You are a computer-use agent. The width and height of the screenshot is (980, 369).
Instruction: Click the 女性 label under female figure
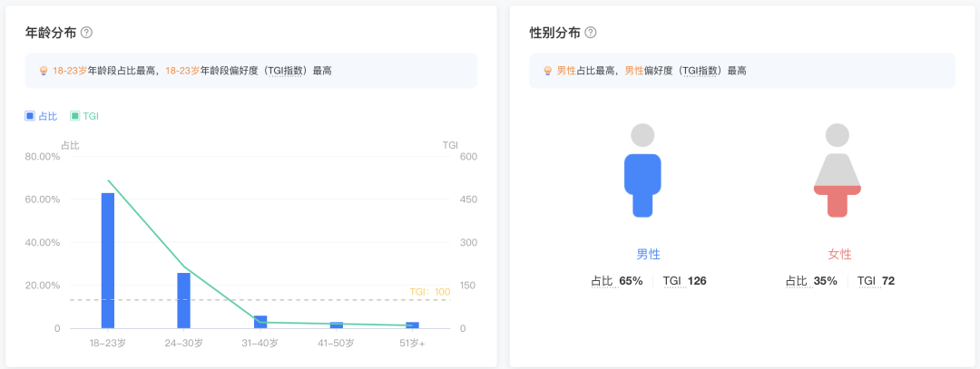(839, 255)
